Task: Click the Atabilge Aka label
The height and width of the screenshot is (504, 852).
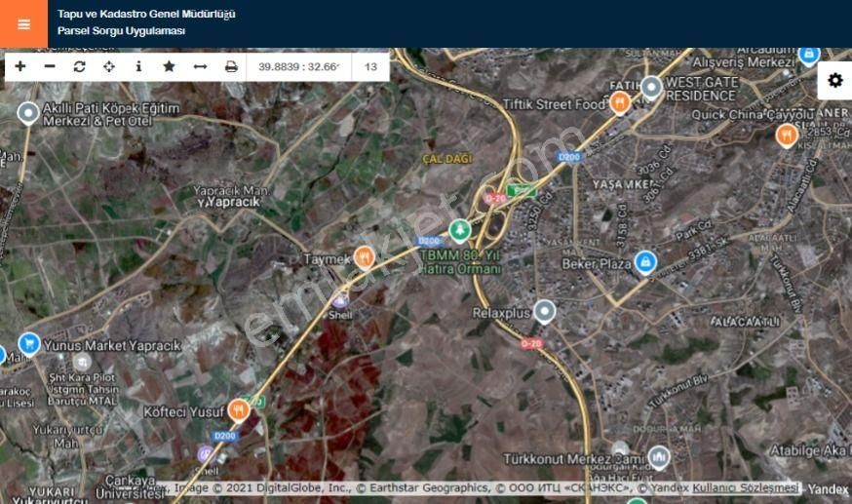Action: 810,450
